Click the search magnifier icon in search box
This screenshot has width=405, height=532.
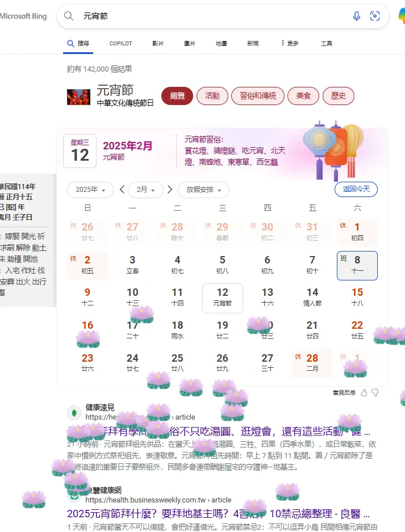69,16
